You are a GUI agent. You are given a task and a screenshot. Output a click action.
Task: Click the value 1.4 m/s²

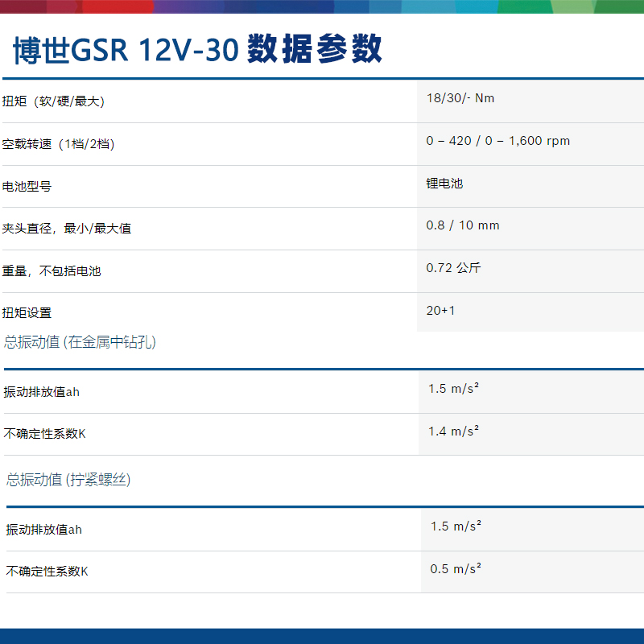coord(453,431)
